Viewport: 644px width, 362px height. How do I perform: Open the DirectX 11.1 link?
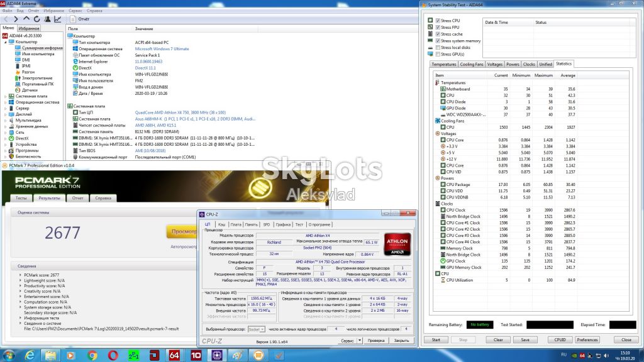pyautogui.click(x=145, y=68)
